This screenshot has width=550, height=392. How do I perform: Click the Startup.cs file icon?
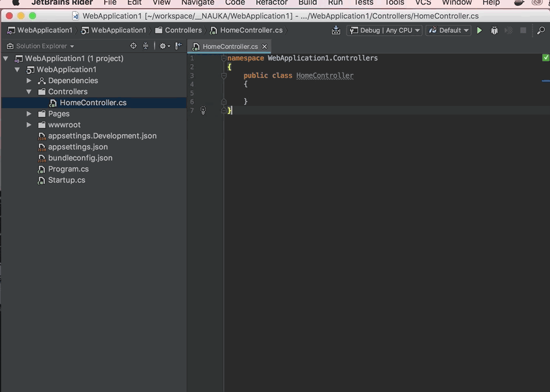pos(41,180)
